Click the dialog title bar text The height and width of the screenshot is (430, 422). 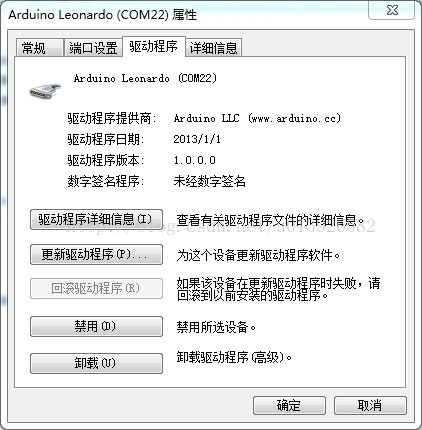tap(103, 15)
